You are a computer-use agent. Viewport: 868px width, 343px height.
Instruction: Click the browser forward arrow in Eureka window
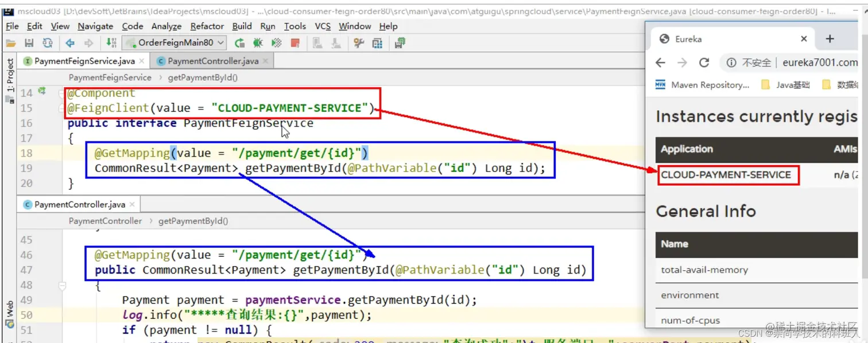682,63
